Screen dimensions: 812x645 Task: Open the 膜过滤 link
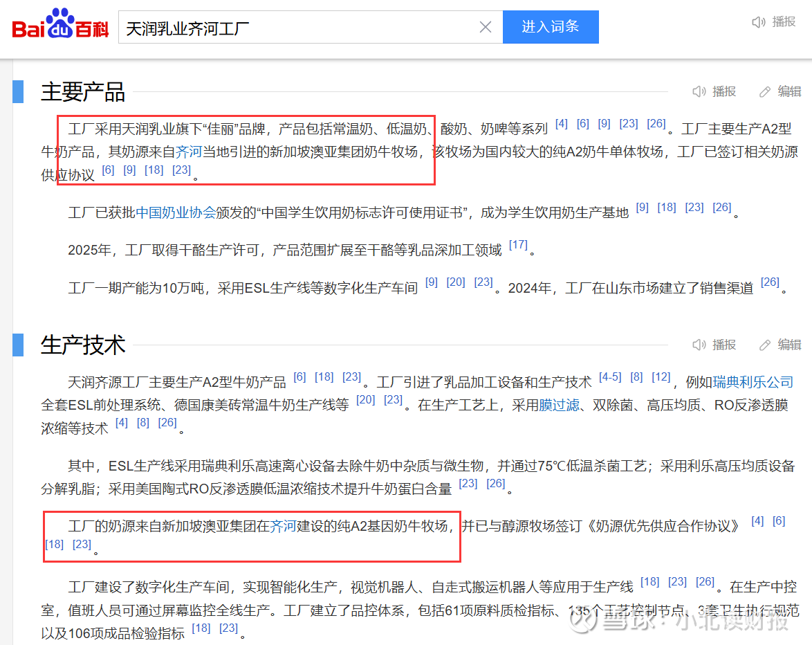pyautogui.click(x=560, y=405)
